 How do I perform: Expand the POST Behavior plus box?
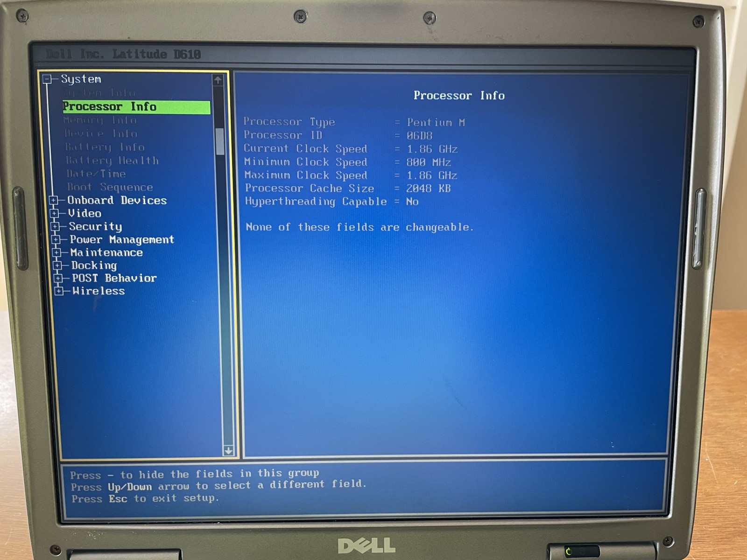coord(58,279)
